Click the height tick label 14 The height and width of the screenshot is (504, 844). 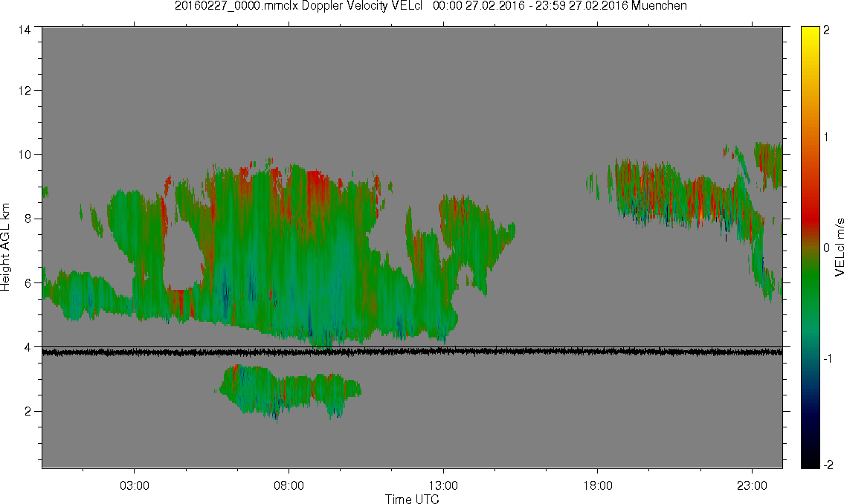[24, 30]
